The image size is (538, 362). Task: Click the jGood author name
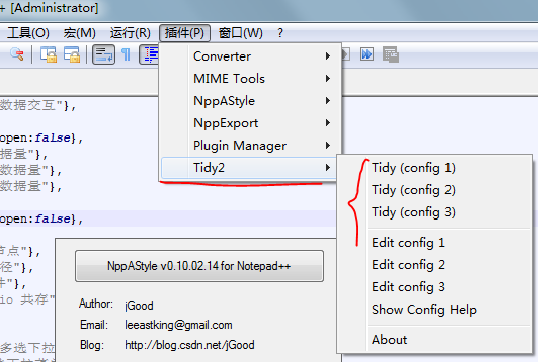tap(139, 305)
